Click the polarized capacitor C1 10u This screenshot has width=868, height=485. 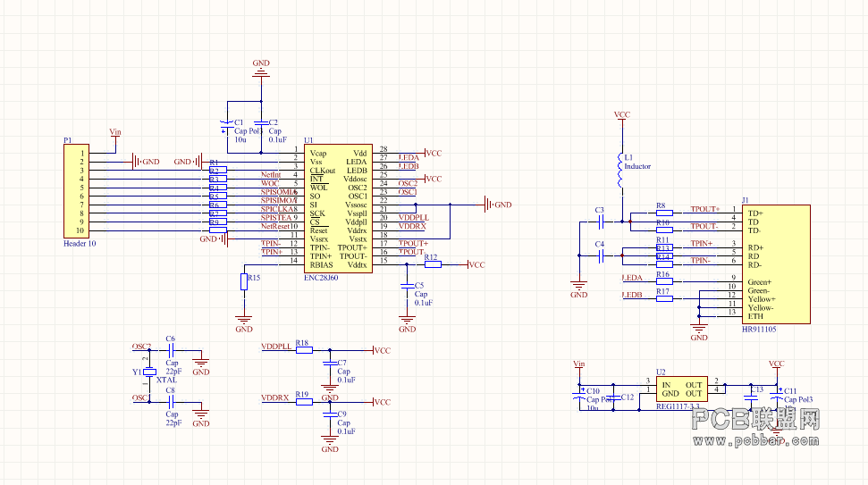click(227, 126)
